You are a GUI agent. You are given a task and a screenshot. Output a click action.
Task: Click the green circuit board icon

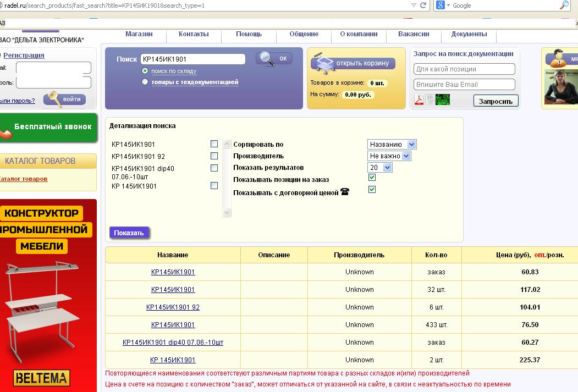[x=443, y=100]
